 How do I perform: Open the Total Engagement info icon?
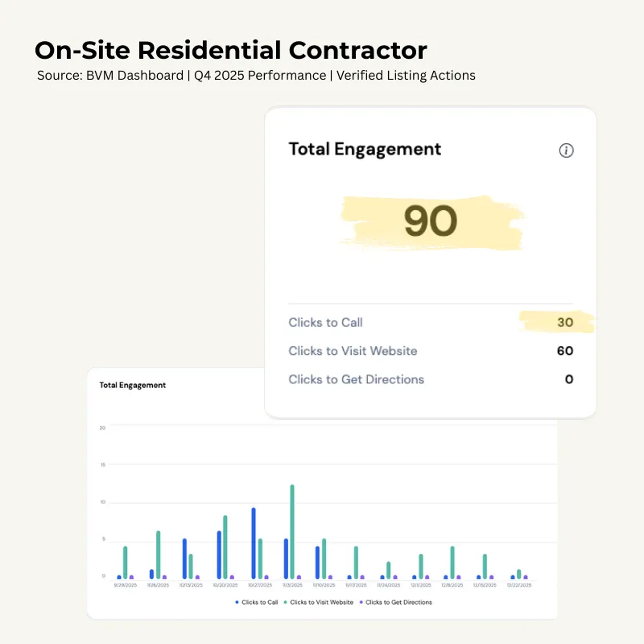566,151
